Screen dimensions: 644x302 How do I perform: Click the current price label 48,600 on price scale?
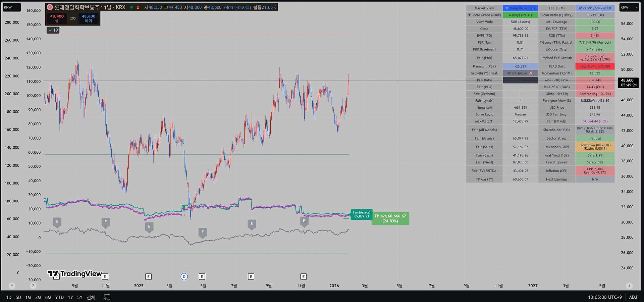pos(628,83)
